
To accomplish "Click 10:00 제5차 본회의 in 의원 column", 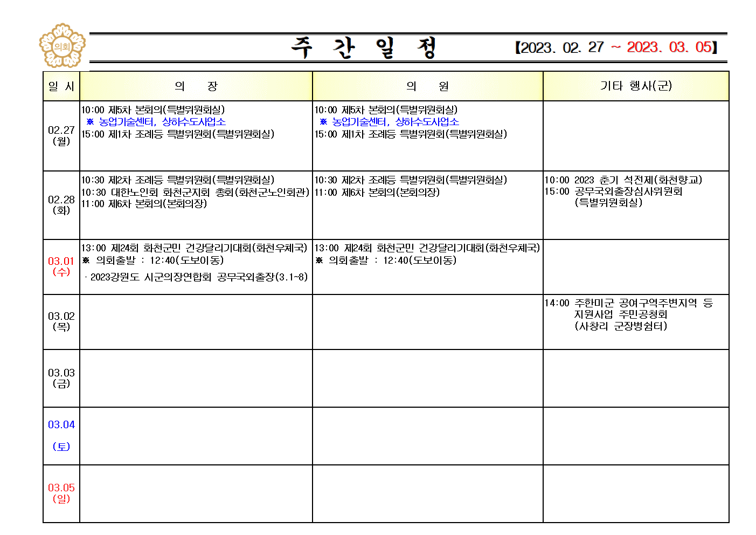I will 386,110.
